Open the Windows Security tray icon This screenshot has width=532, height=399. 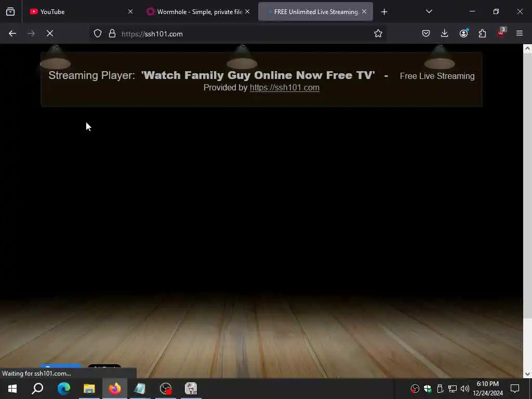coord(428,389)
